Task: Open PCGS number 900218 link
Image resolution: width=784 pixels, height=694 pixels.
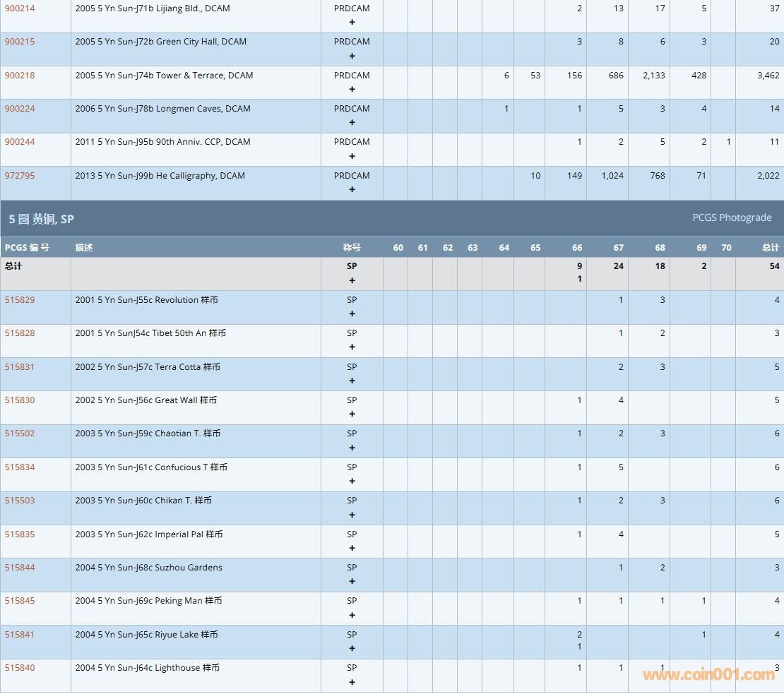Action: 20,76
